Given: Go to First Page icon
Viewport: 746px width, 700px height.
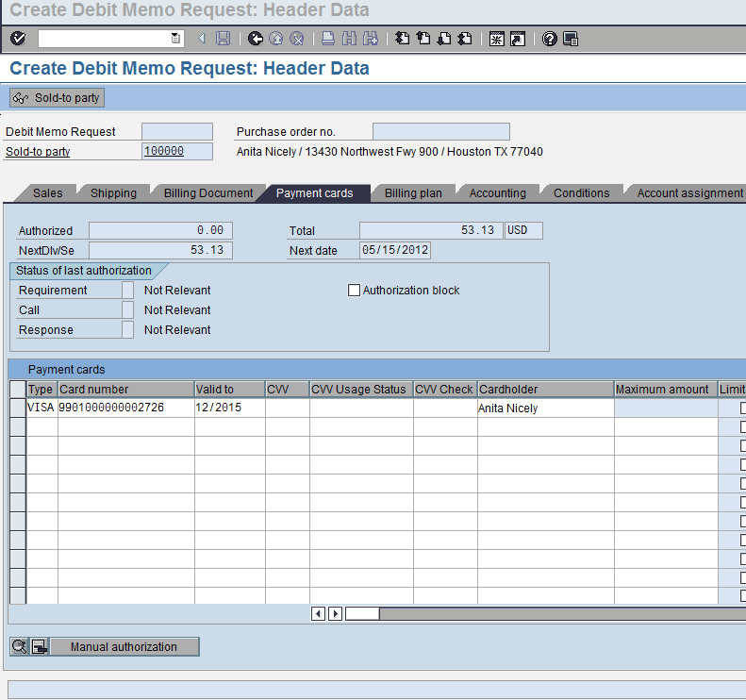Looking at the screenshot, I should point(402,39).
